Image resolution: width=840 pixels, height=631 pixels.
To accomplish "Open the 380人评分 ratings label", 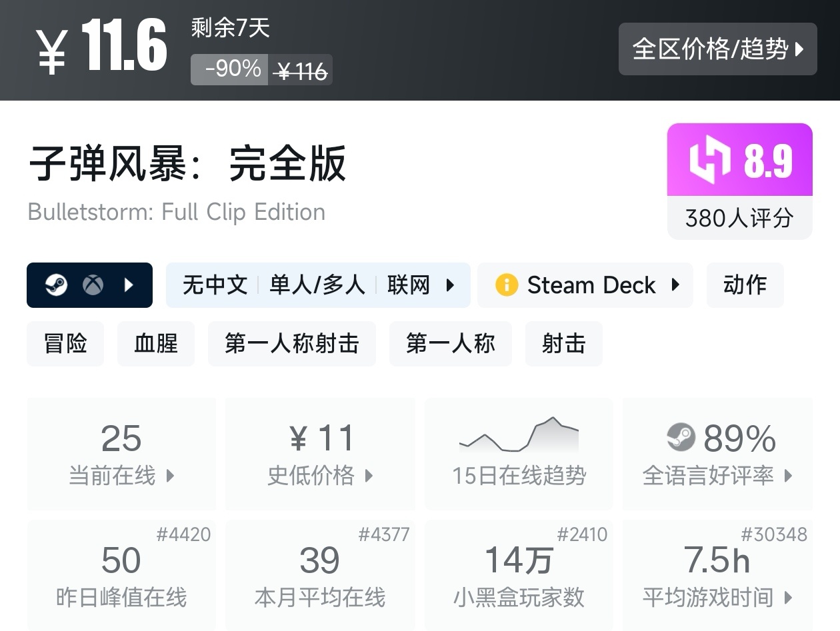I will tap(740, 218).
